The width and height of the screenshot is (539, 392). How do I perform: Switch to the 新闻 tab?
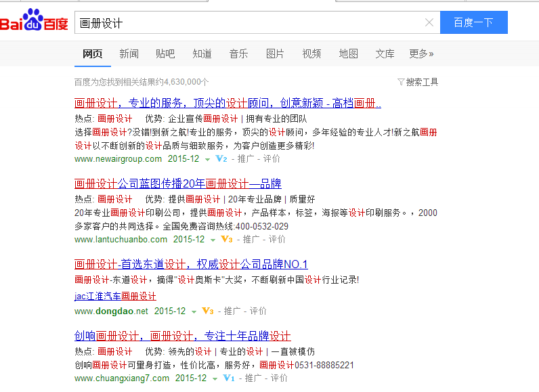point(129,54)
